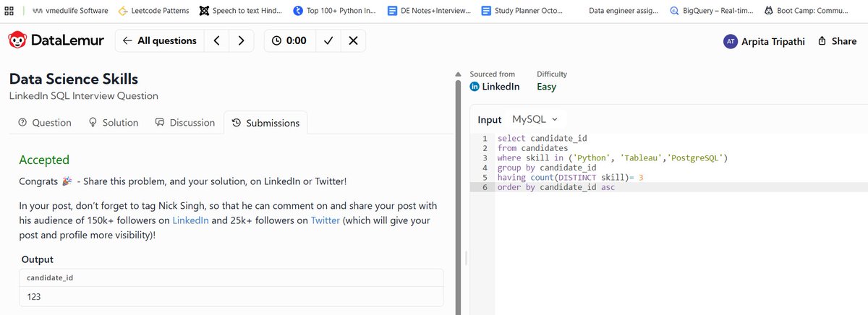Click the 'where skill in' code line
This screenshot has width=868, height=315.
(x=613, y=157)
